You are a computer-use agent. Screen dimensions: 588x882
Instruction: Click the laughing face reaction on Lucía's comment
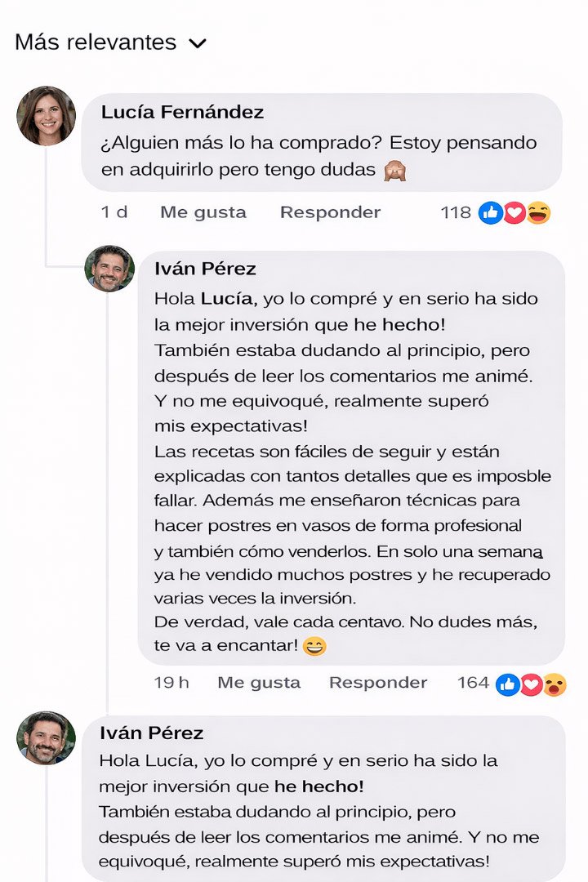[x=538, y=213]
